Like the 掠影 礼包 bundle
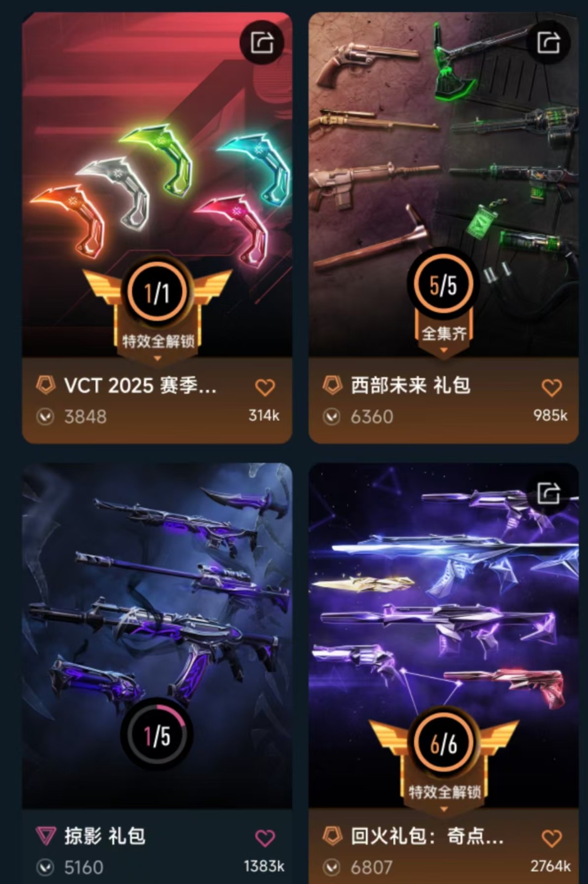Viewport: 588px width, 884px height. [265, 838]
